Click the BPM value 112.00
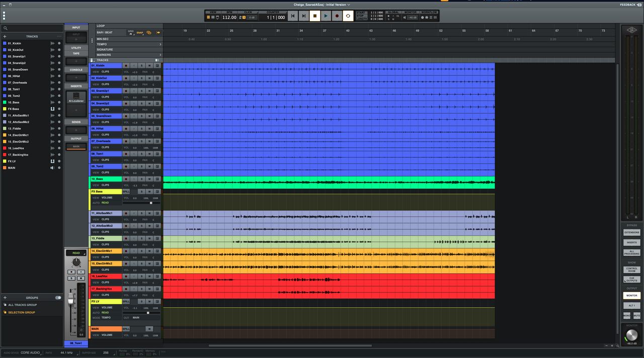This screenshot has height=358, width=644. [229, 18]
